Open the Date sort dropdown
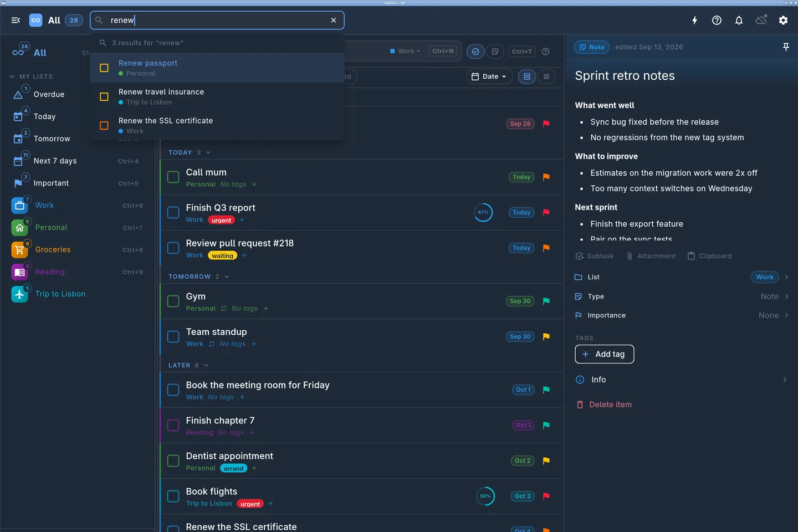The image size is (798, 532). (489, 76)
